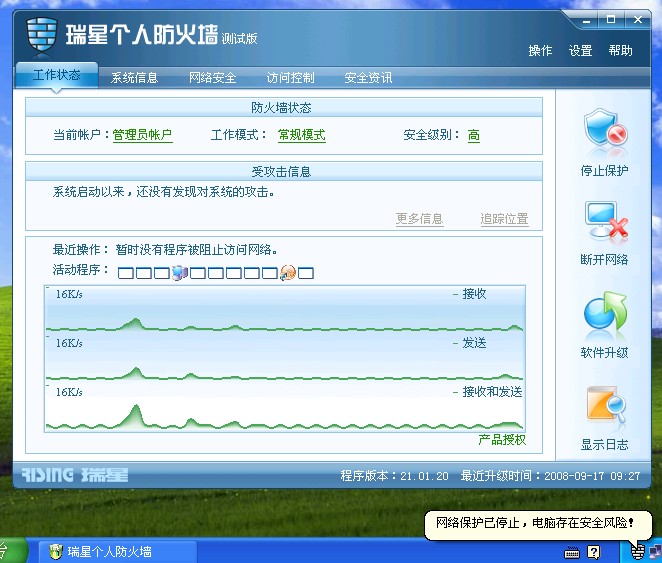This screenshot has height=563, width=662.
Task: Click the 瑞星个人防火墙 taskbar button
Action: pyautogui.click(x=118, y=552)
